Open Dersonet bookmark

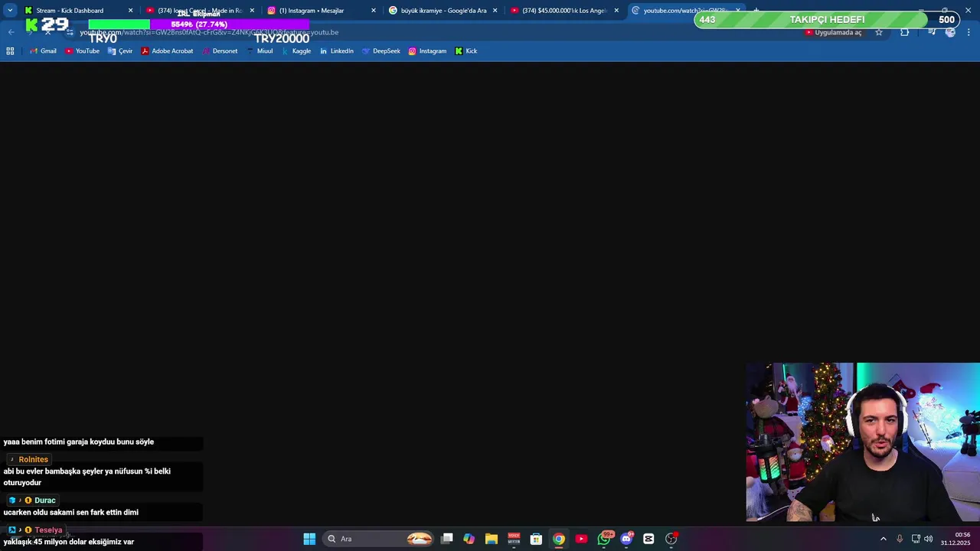pos(220,51)
